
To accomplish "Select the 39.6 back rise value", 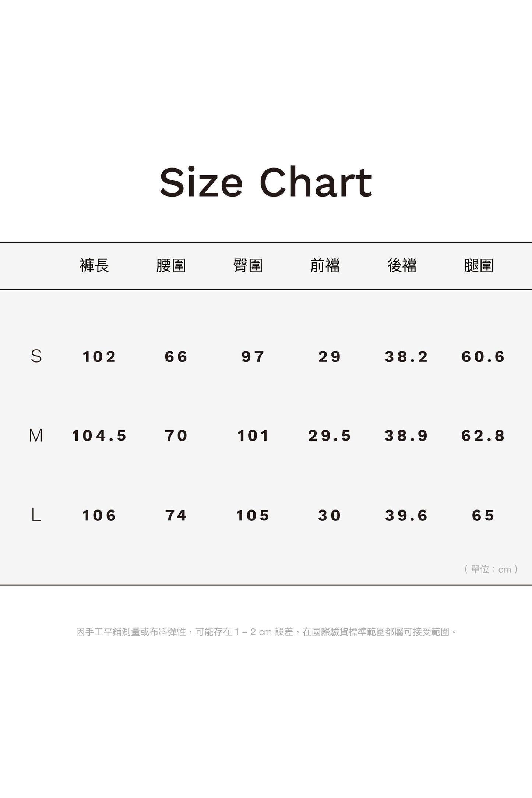I will coord(406,515).
